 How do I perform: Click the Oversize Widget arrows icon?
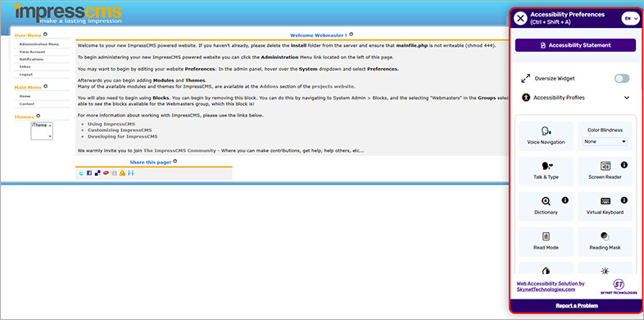525,78
